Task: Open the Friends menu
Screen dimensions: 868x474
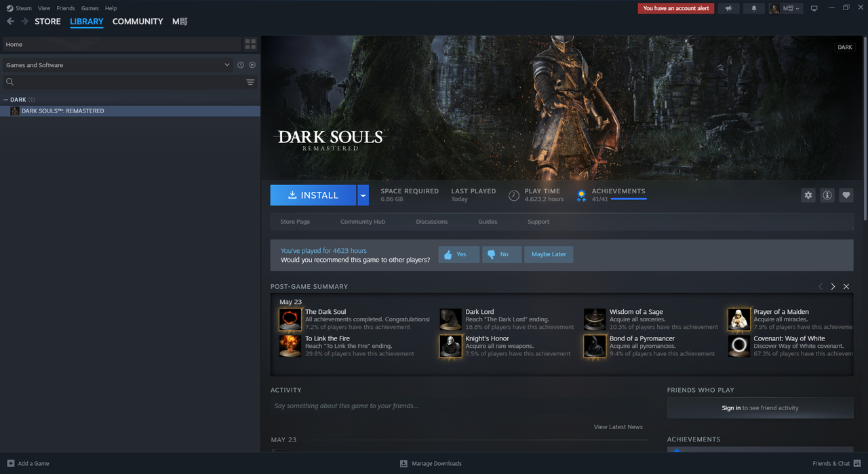Action: tap(66, 8)
